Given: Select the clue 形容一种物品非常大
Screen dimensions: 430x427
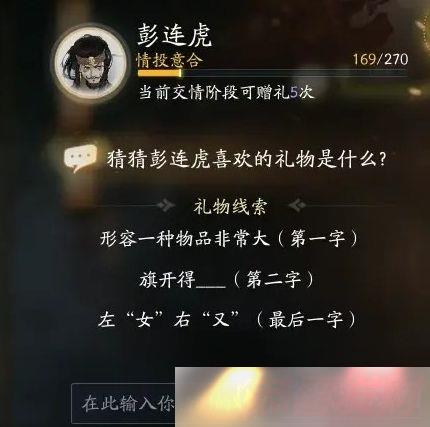Looking at the screenshot, I should 185,239.
